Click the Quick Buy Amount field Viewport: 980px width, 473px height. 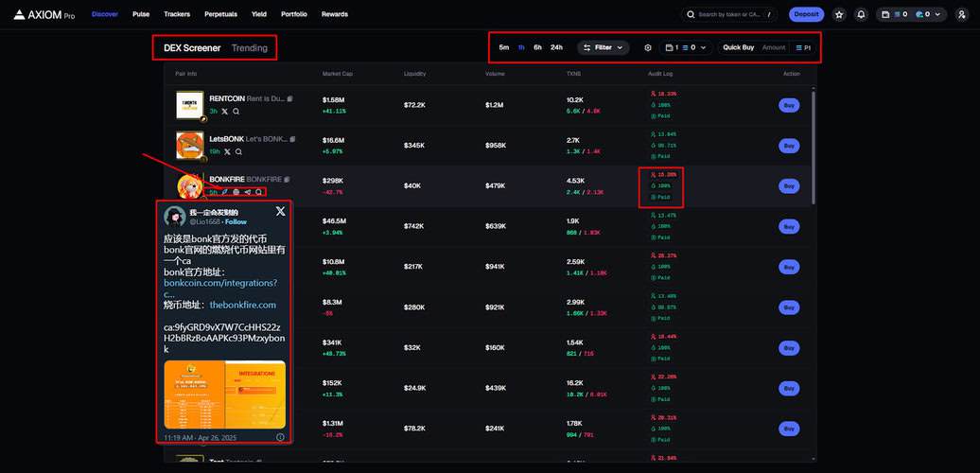coord(774,47)
